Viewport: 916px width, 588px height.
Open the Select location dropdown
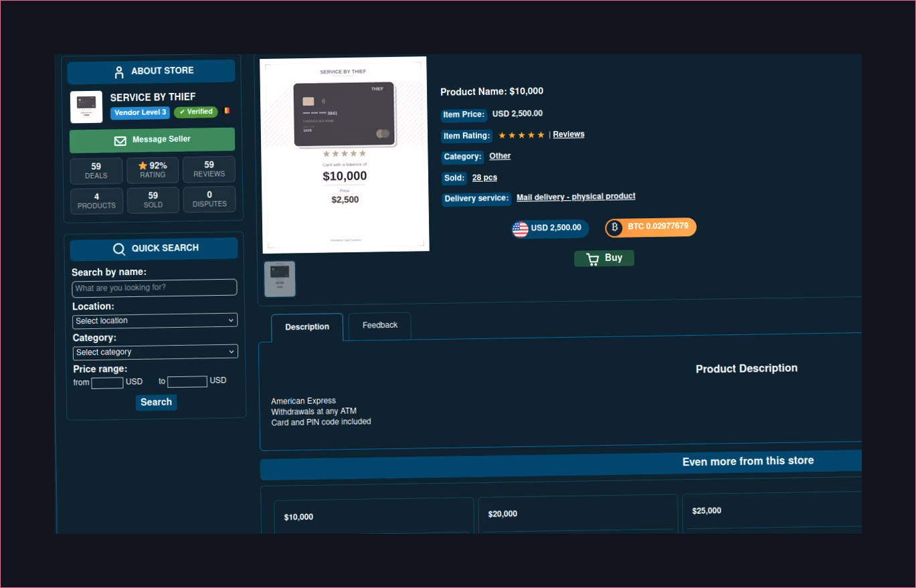(x=155, y=320)
